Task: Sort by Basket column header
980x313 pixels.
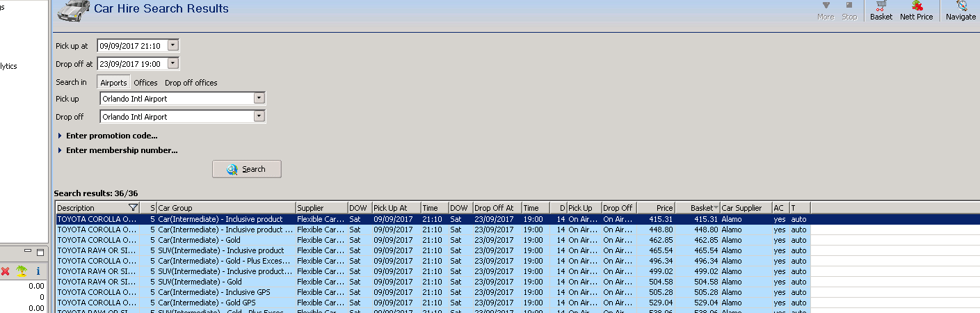Action: pyautogui.click(x=698, y=208)
